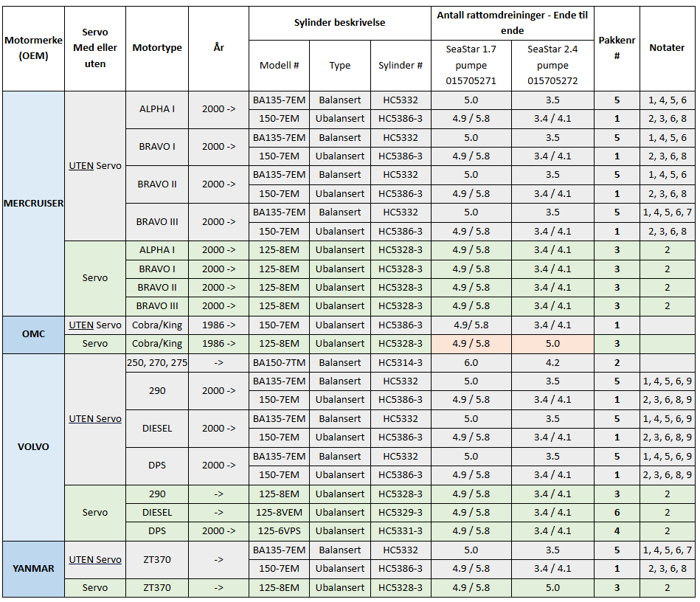Click the '250, 270, 275' motor type cell
Screen dimensions: 700x602
[157, 363]
